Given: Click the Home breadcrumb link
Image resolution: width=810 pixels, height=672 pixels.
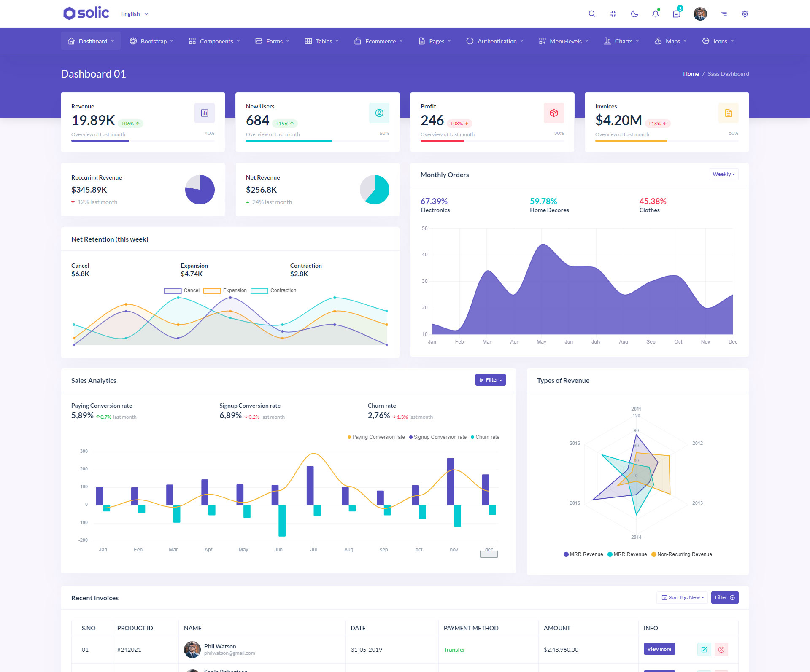Looking at the screenshot, I should click(x=691, y=74).
